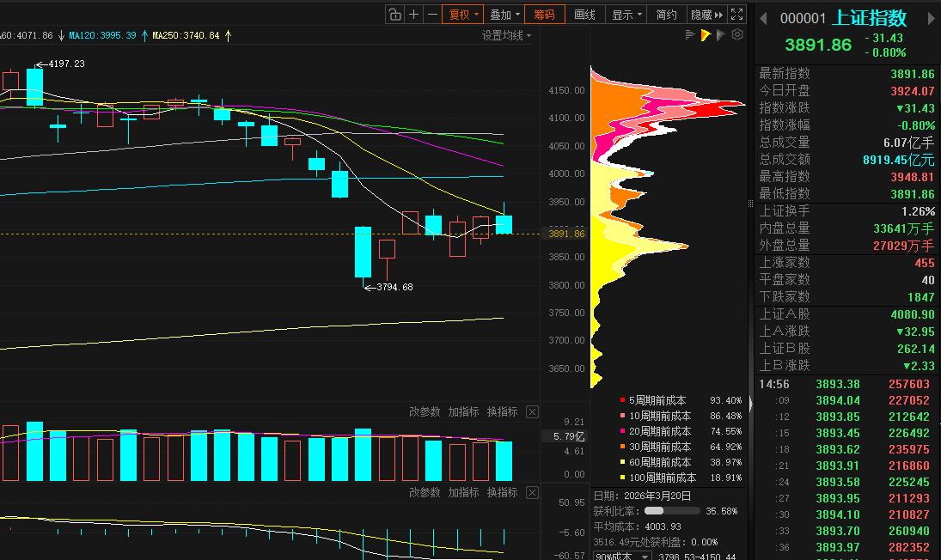The width and height of the screenshot is (941, 560).
Task: Click the 获利比率 progress bar
Action: (671, 511)
